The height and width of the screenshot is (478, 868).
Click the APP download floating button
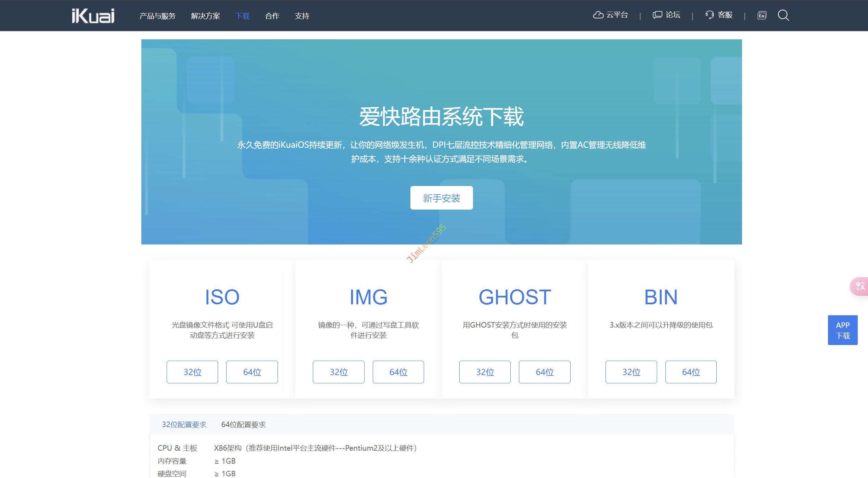coord(842,330)
